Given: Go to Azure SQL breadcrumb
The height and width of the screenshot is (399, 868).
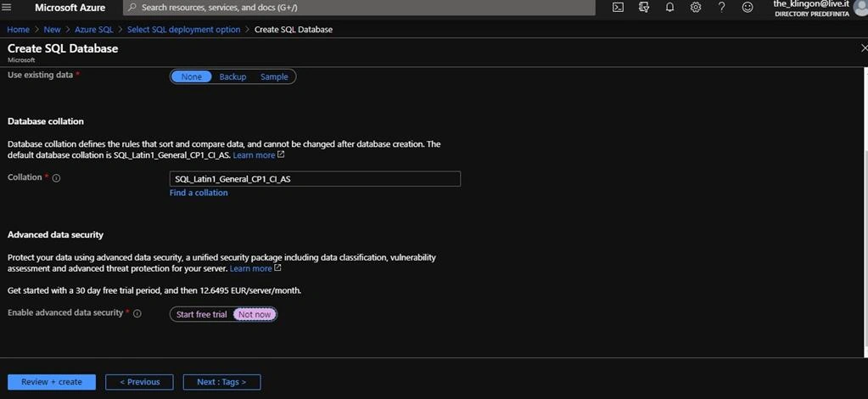Looking at the screenshot, I should [x=94, y=30].
